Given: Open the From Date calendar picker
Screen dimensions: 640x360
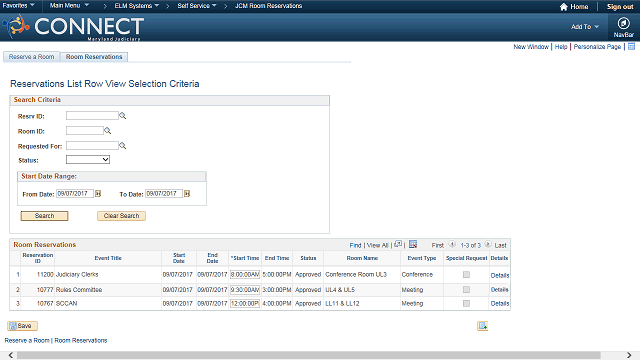Looking at the screenshot, I should tap(98, 193).
